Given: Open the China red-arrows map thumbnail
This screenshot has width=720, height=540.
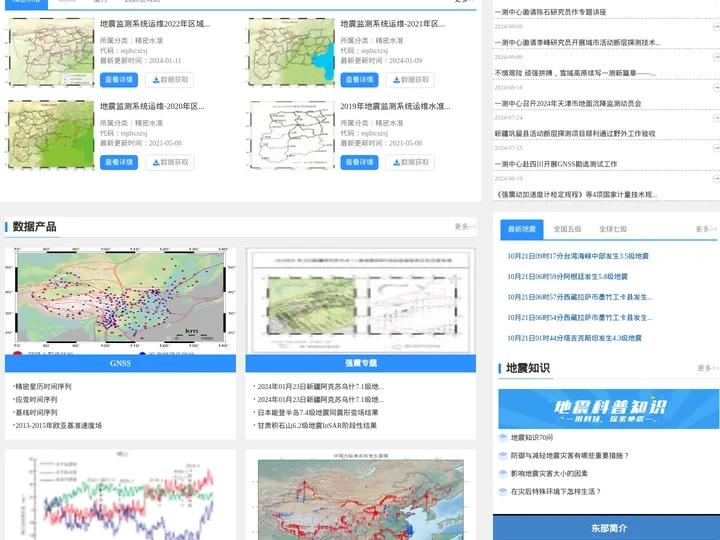Looking at the screenshot, I should tap(360, 495).
